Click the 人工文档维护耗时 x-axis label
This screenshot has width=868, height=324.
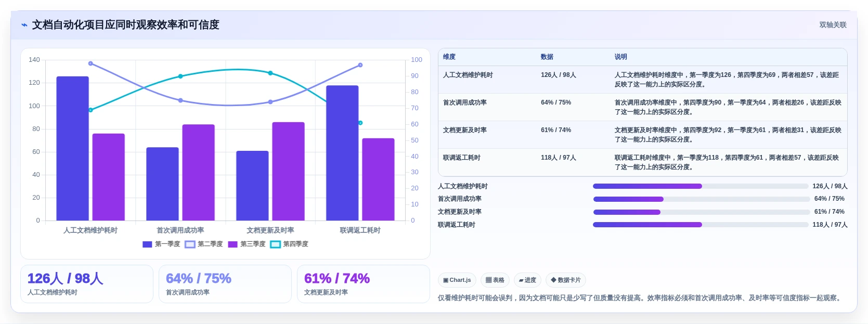tap(90, 230)
